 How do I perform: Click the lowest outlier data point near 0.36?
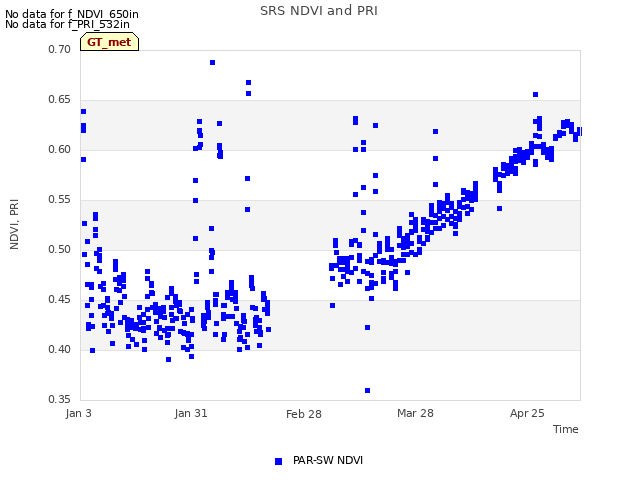click(x=367, y=391)
